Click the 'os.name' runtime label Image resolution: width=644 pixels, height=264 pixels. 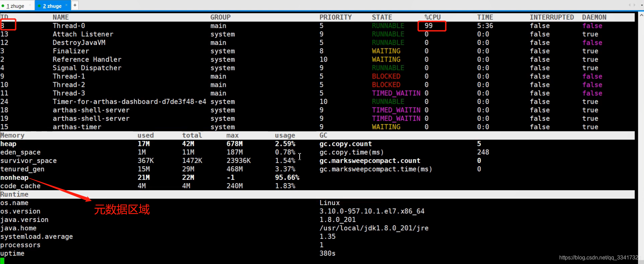coord(14,203)
